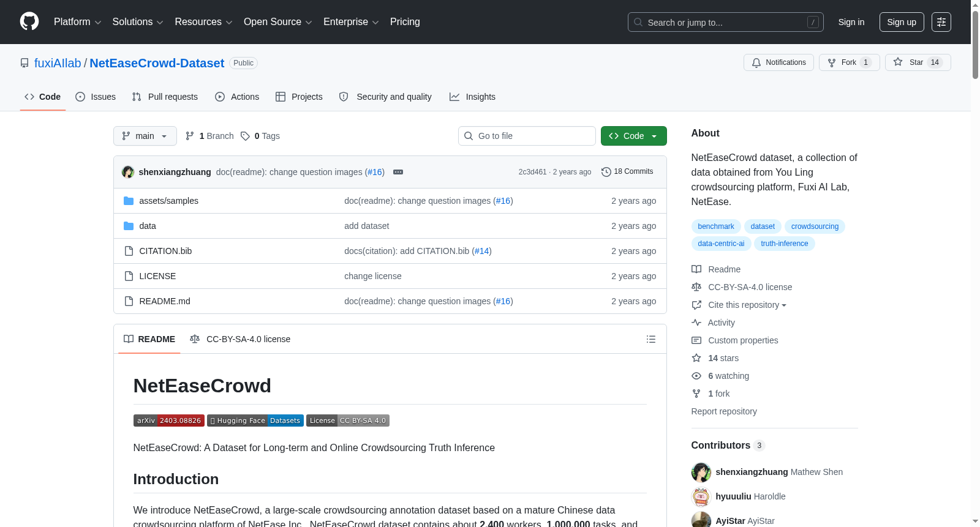
Task: Star the NetEaseCrowd-Dataset repository
Action: (918, 62)
